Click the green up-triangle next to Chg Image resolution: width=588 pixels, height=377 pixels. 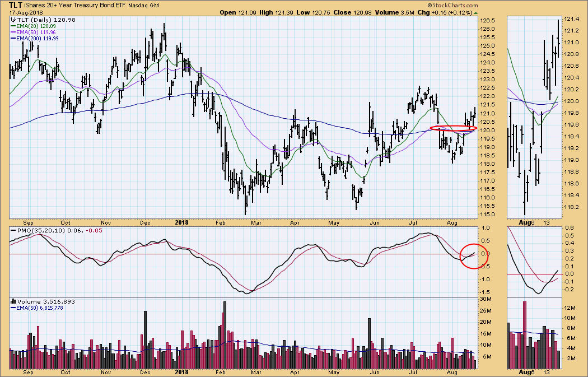click(x=476, y=13)
